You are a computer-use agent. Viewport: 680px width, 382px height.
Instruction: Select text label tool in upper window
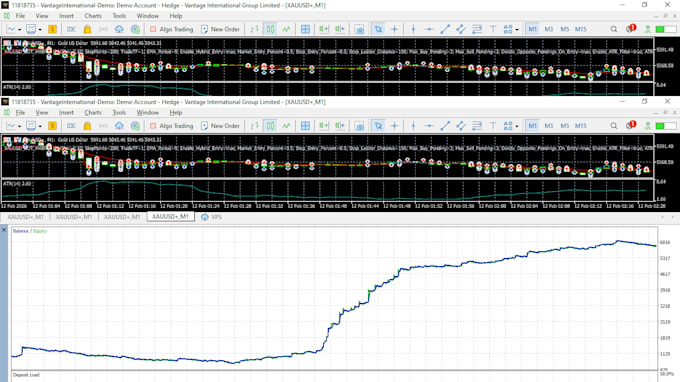[x=493, y=29]
